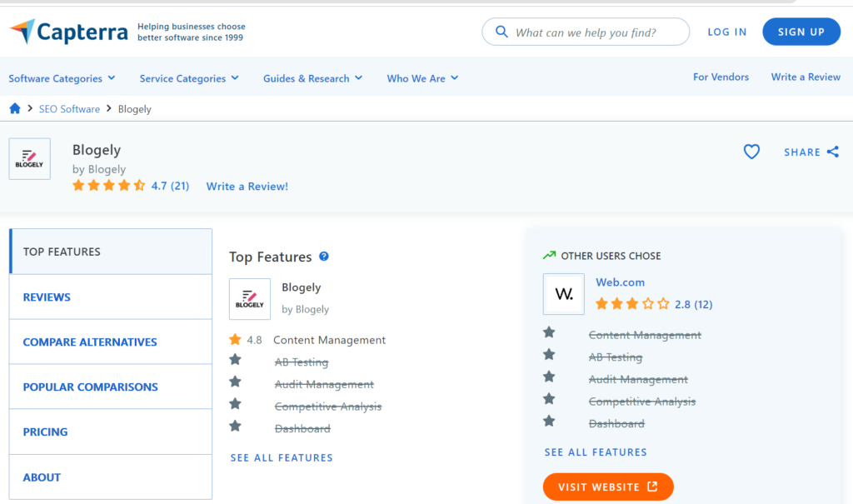
Task: Click 'Audit Management' in Web.com features list
Action: click(638, 379)
